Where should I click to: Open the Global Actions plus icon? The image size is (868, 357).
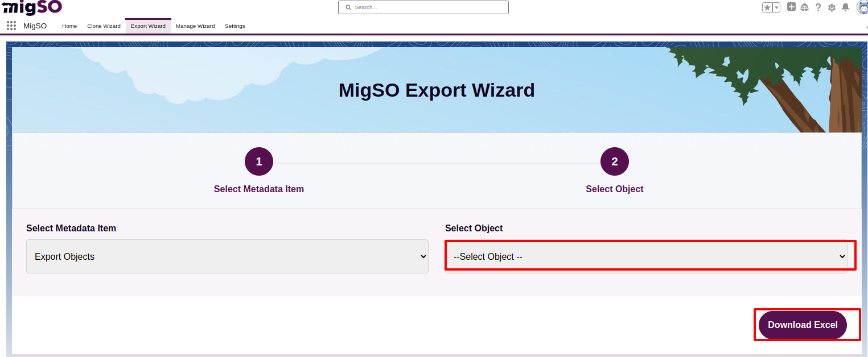[x=791, y=7]
